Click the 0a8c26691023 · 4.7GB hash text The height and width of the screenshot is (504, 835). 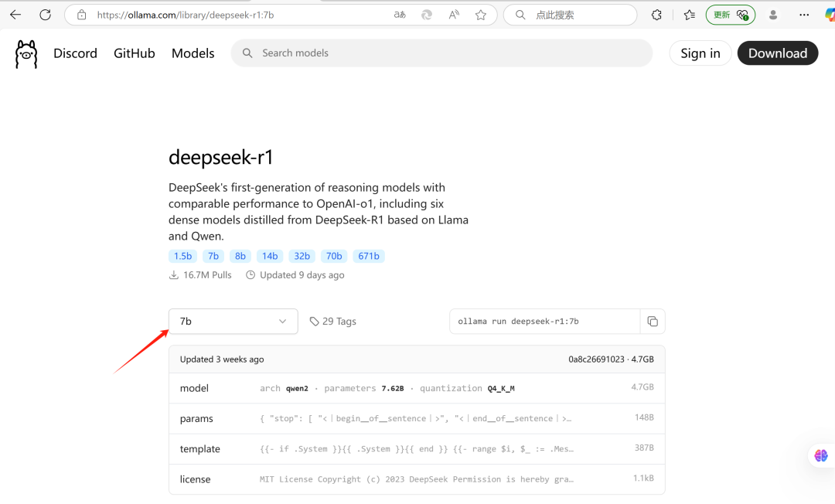tap(611, 359)
